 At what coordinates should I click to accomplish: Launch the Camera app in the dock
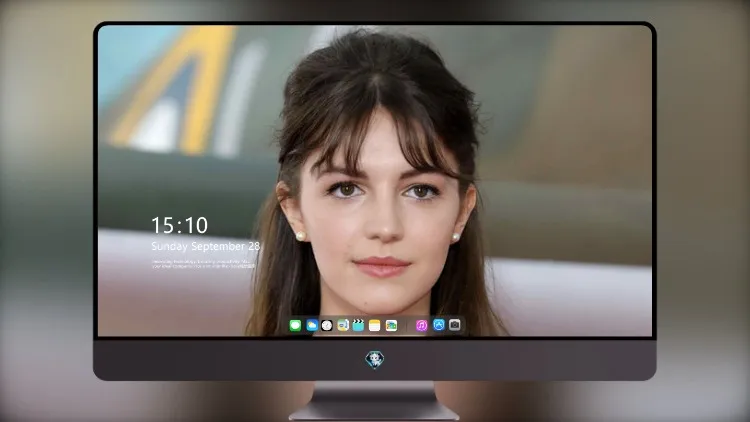[455, 325]
